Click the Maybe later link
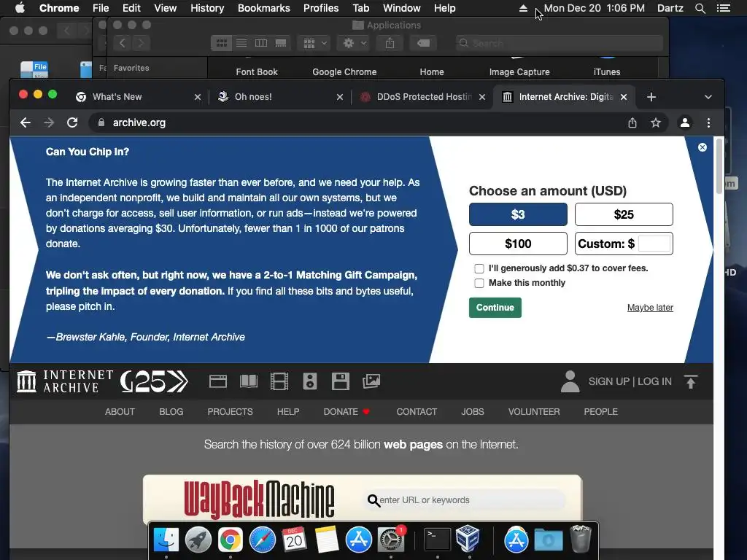Screen dimensions: 747x560 click(650, 308)
